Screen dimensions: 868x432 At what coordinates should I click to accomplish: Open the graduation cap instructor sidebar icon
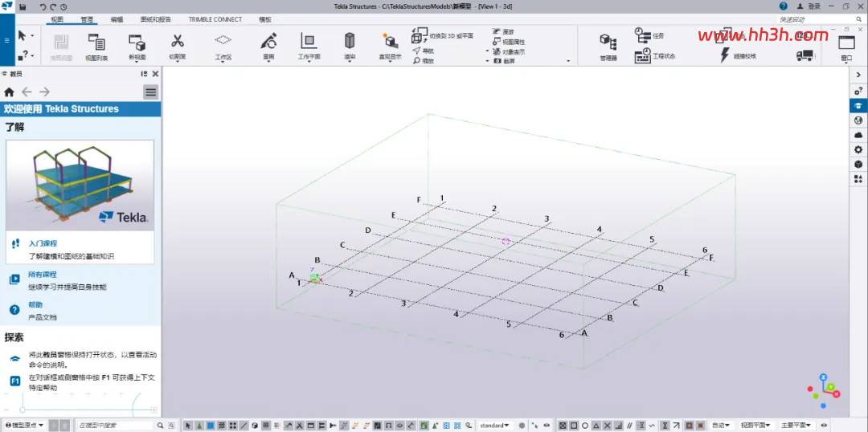858,106
